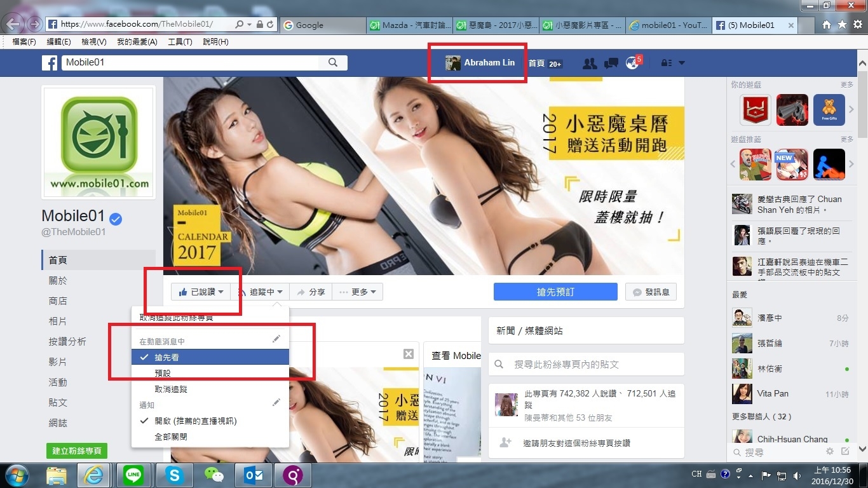Click the address bar refresh icon
The width and height of the screenshot is (868, 488).
click(x=271, y=25)
